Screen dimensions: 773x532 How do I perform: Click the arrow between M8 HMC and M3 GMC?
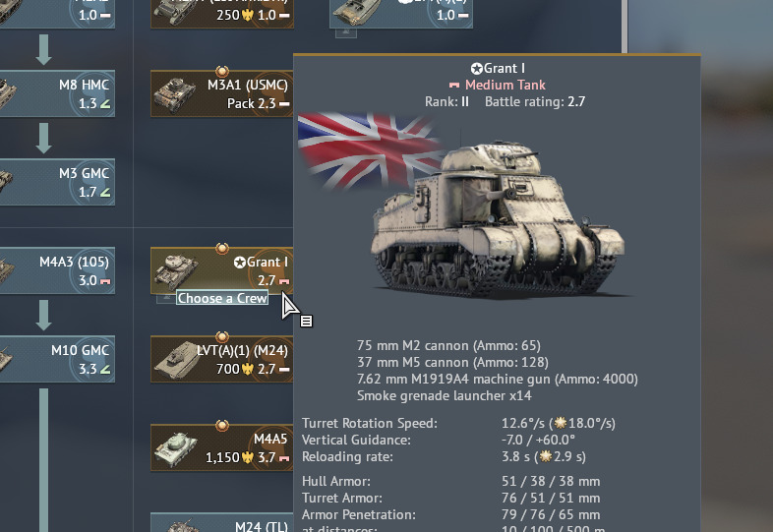click(x=44, y=138)
